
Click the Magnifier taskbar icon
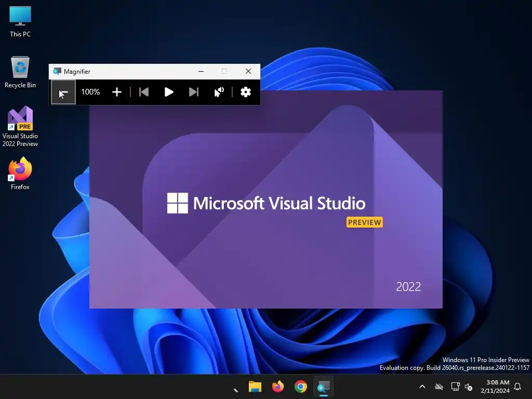click(x=323, y=387)
